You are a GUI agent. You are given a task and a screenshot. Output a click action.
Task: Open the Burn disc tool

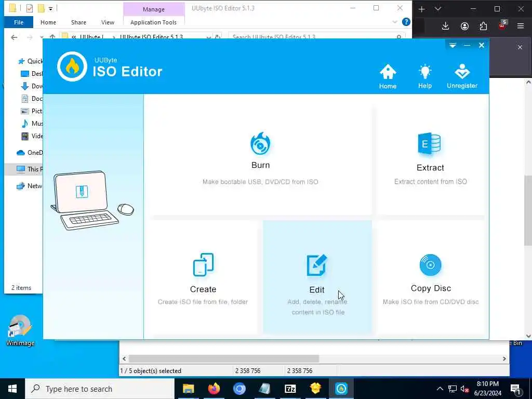click(x=261, y=159)
